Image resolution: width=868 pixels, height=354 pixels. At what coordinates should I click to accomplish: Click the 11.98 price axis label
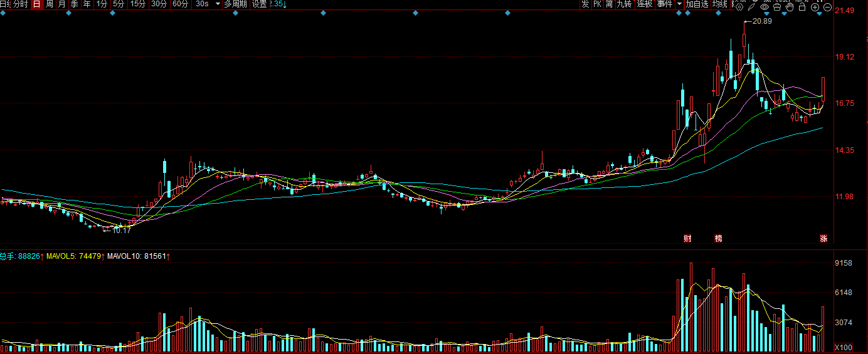tap(845, 197)
